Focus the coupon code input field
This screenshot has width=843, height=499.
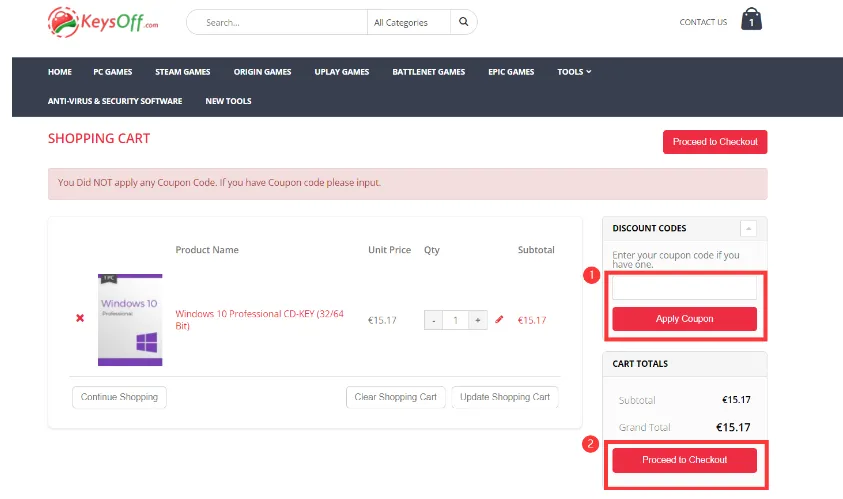(684, 288)
